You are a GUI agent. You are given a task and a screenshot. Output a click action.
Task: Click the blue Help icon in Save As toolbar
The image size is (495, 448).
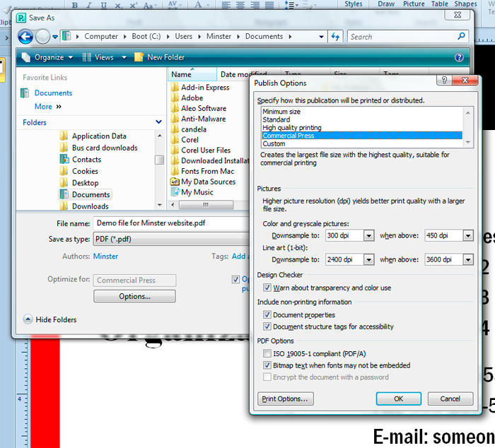460,57
